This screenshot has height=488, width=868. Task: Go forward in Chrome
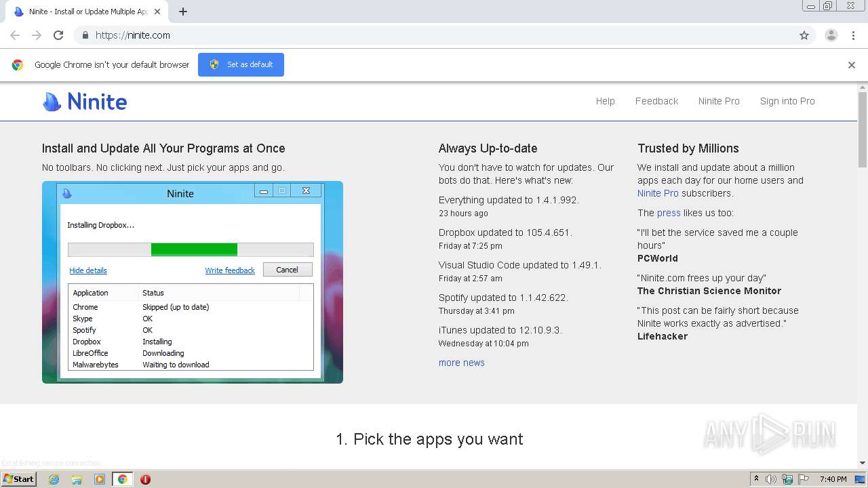37,35
